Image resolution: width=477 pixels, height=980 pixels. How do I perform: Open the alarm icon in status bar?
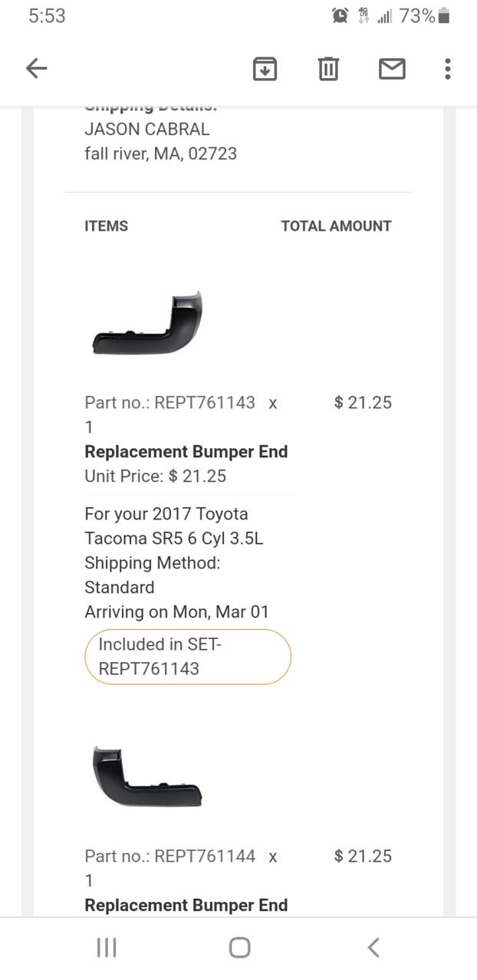pos(340,15)
